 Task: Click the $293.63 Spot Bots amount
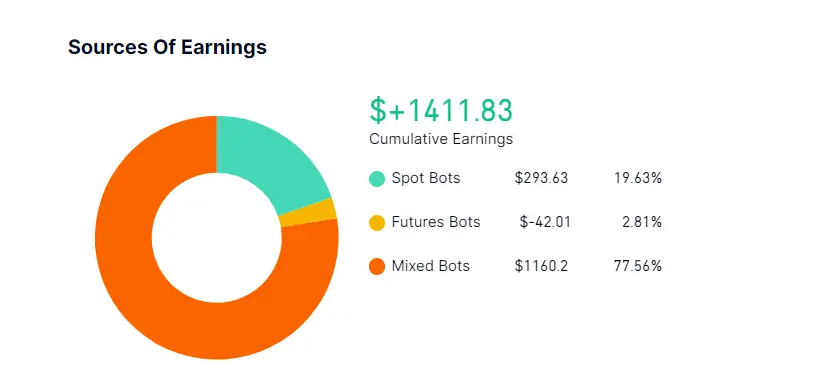pos(541,178)
